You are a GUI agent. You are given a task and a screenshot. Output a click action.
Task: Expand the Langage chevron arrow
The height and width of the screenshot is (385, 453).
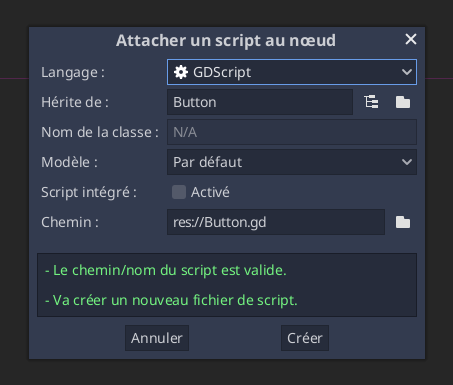(407, 72)
